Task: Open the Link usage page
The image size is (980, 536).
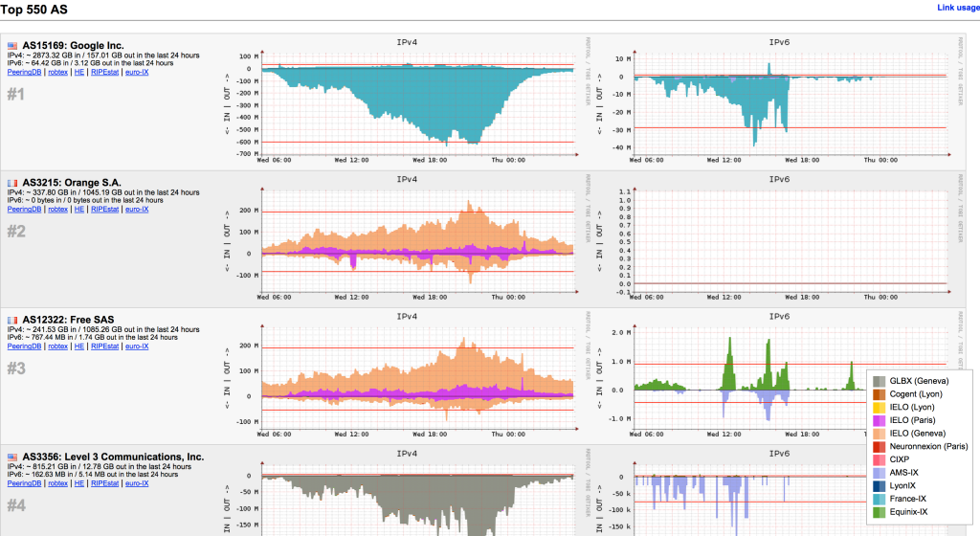Action: pyautogui.click(x=958, y=8)
